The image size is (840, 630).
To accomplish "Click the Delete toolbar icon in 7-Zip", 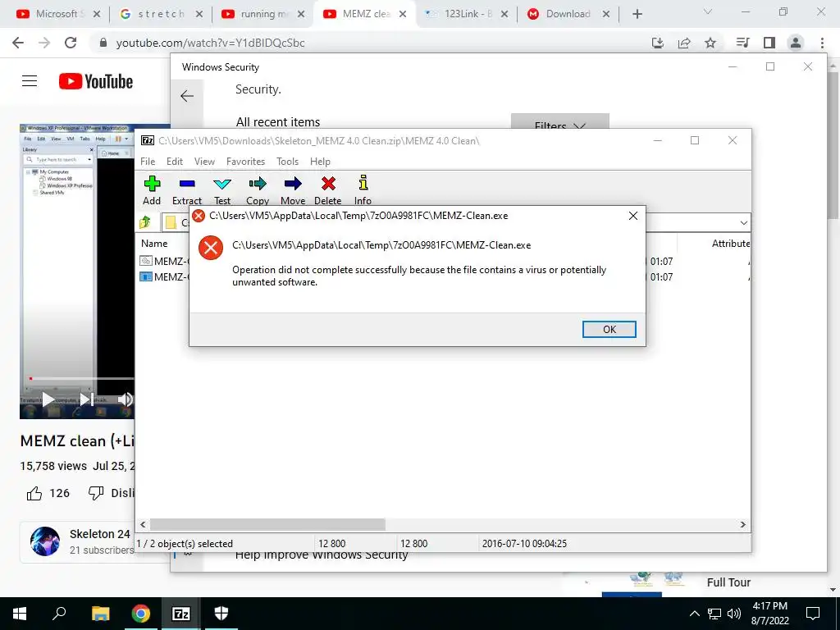I will tap(328, 190).
